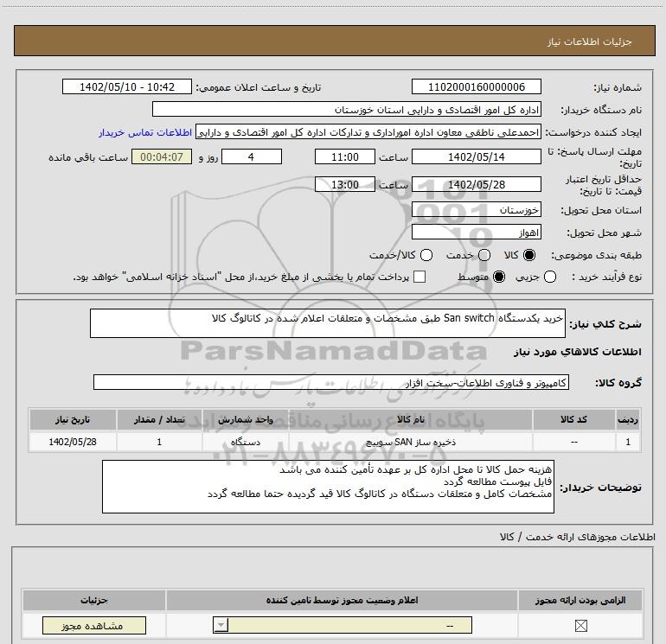
Task: Select the کالا category radio button
Action: [529, 255]
